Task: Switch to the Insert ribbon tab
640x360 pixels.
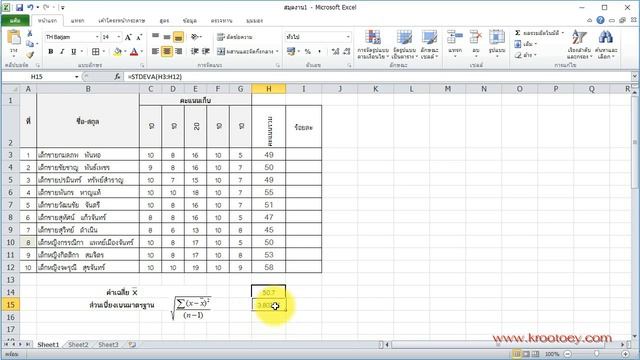Action: click(x=77, y=20)
